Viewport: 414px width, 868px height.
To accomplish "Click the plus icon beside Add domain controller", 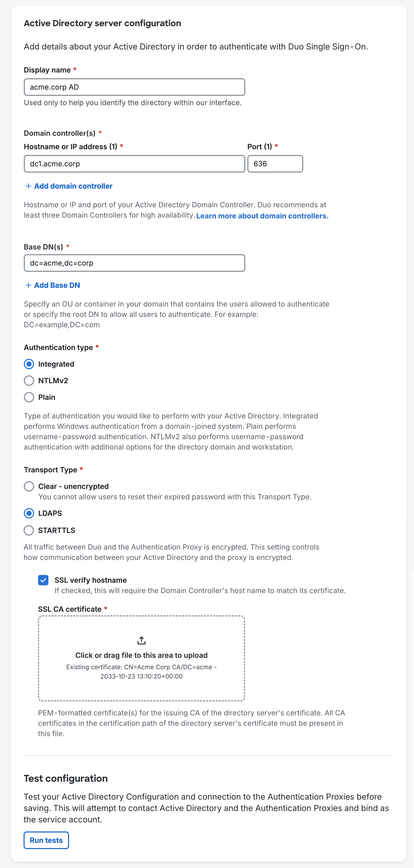I will coord(29,186).
